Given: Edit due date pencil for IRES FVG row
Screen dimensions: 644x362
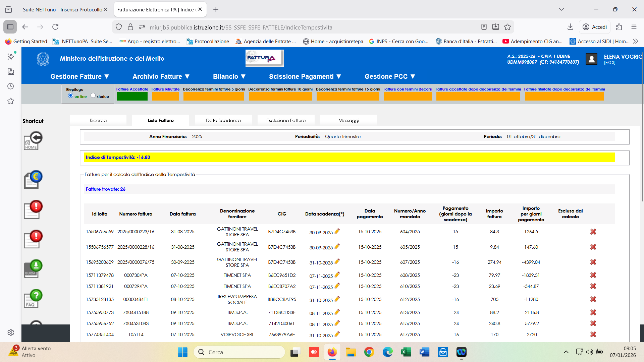Looking at the screenshot, I should pos(337,299).
